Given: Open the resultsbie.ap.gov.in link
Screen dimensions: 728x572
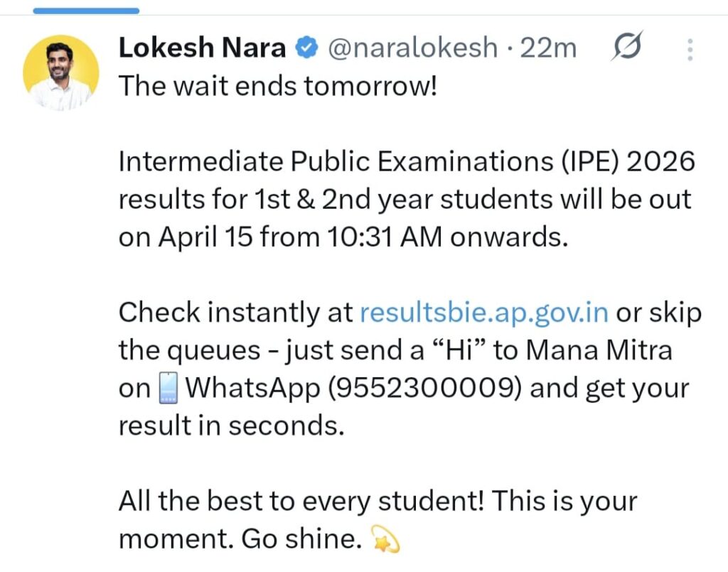Looking at the screenshot, I should (x=484, y=313).
